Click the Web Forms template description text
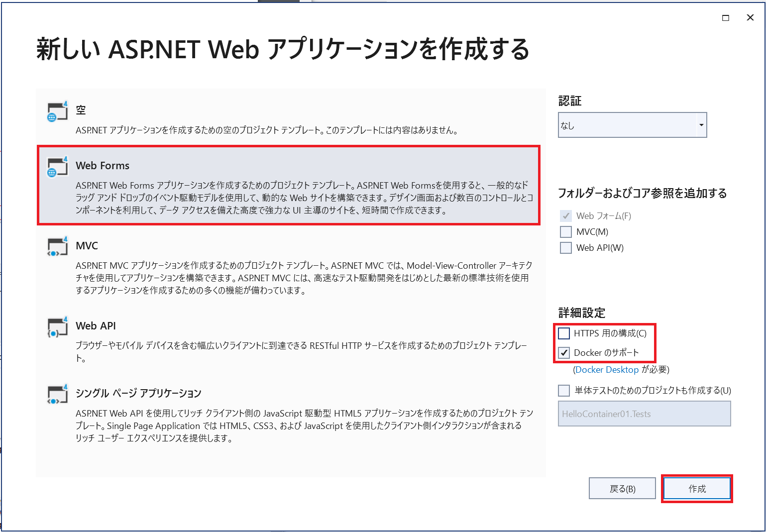 click(305, 198)
